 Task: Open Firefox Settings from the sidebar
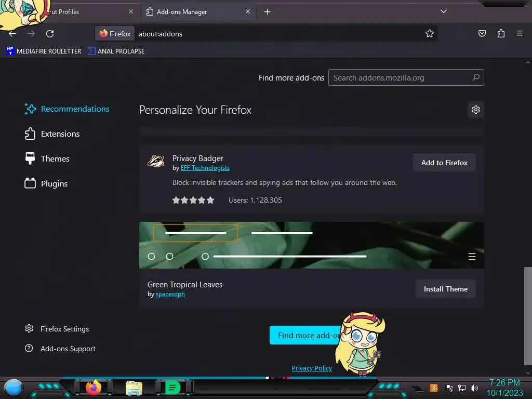click(57, 329)
